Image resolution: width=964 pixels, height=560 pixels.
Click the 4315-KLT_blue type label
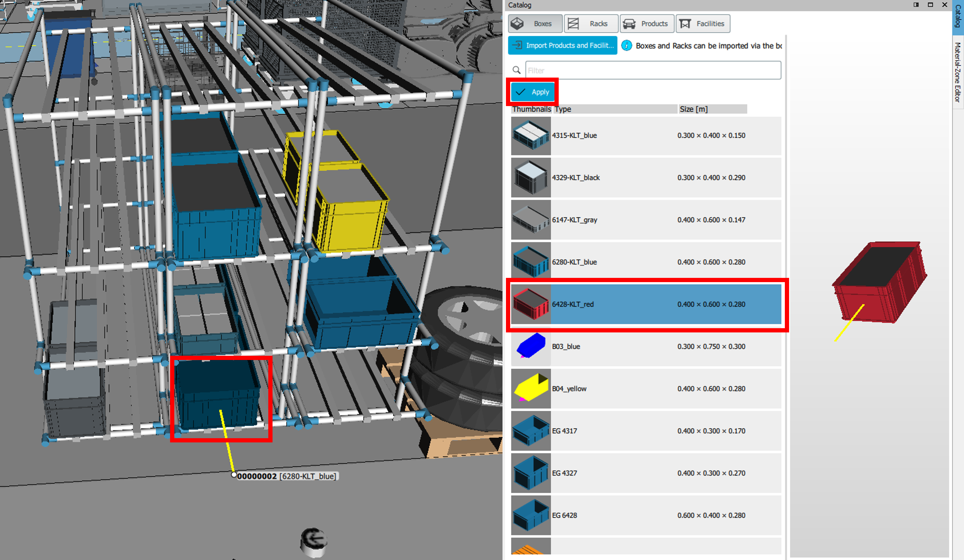[574, 135]
